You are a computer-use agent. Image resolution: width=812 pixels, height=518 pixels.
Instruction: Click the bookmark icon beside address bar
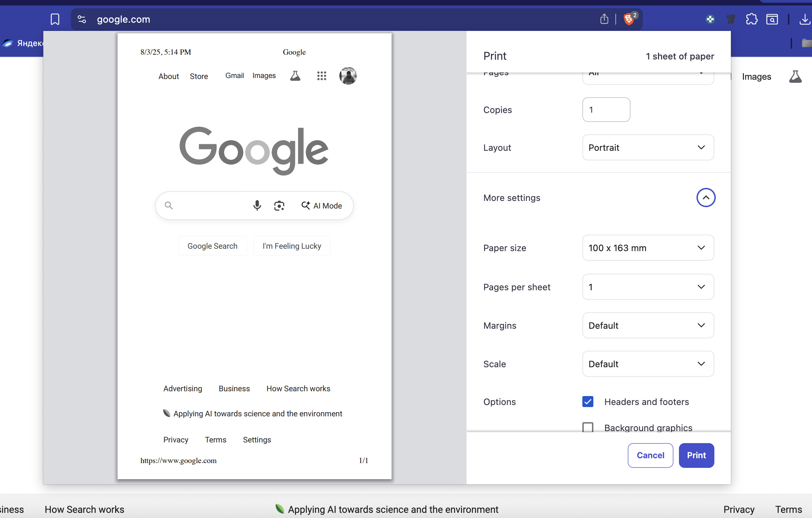coord(55,19)
